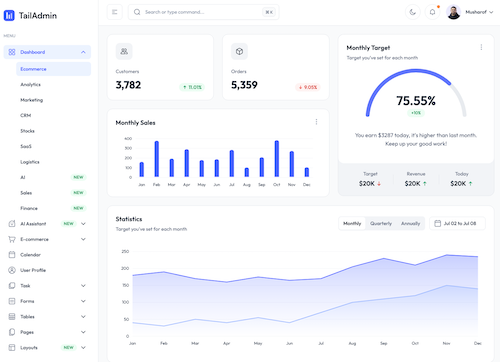This screenshot has height=362, width=500.
Task: Click the User Profile sidebar label
Action: [33, 270]
